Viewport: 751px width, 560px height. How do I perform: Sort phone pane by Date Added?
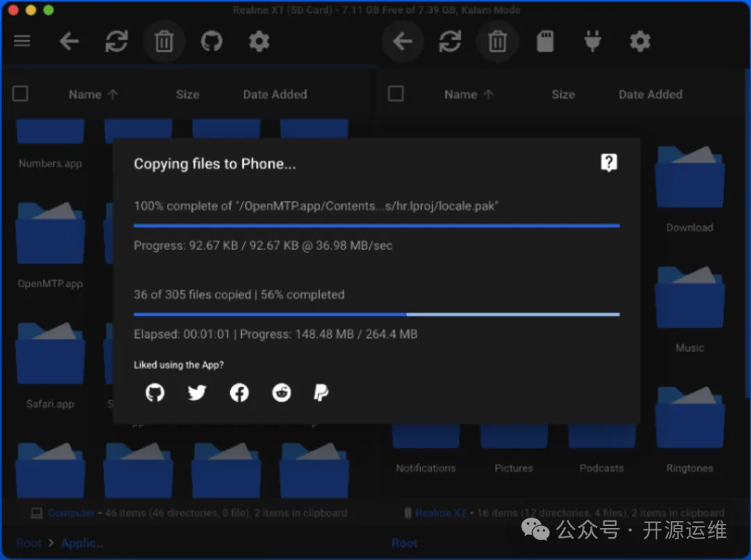[650, 94]
